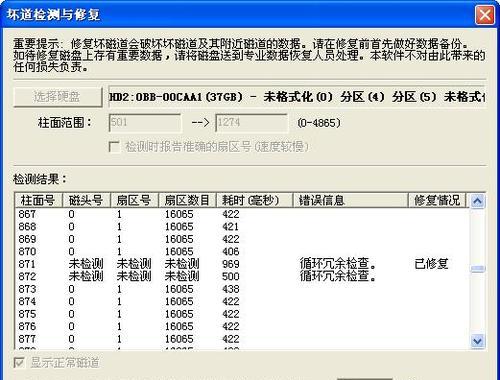Click the 检测结果 label

pos(40,179)
